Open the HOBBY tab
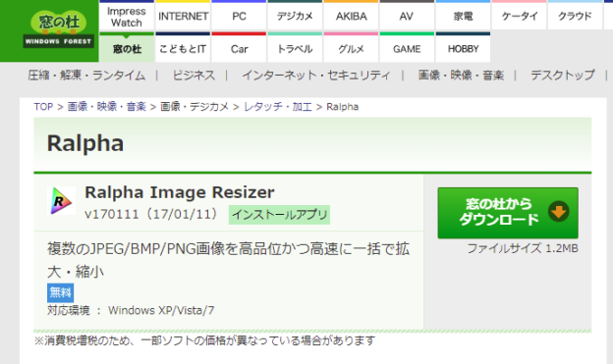The height and width of the screenshot is (364, 613). click(x=463, y=48)
